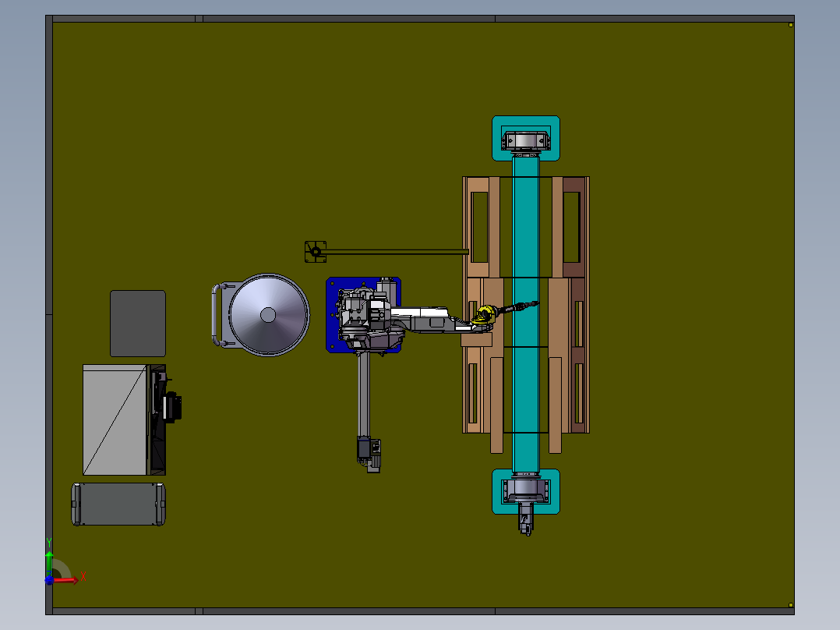Screen dimensions: 840x630
Task: Select the yellow robot wrist joint
Action: point(486,313)
